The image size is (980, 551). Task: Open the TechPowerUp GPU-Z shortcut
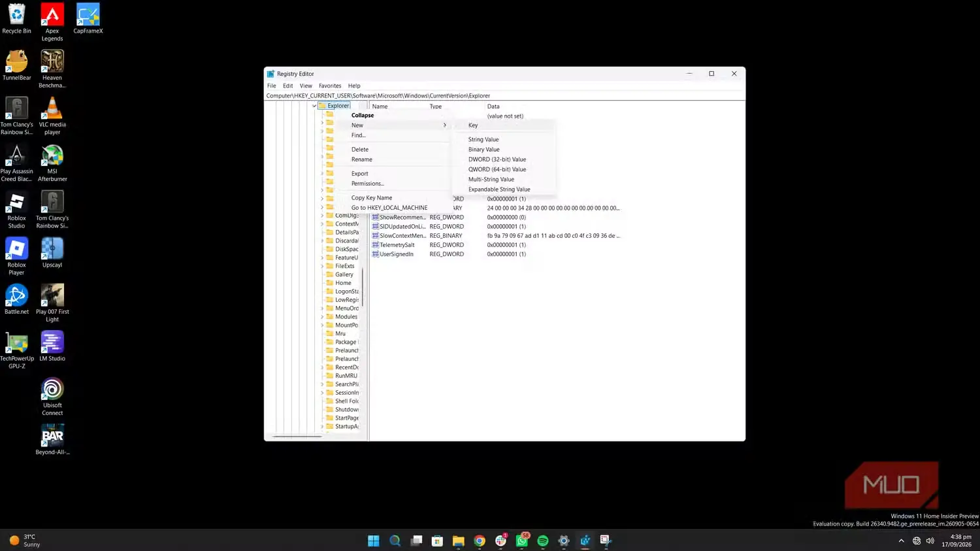tap(16, 350)
